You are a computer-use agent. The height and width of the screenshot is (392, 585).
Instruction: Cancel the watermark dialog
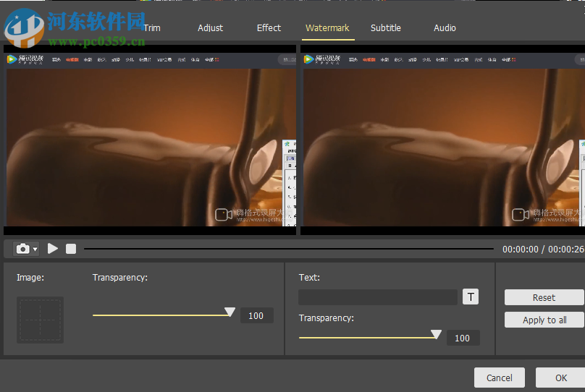click(x=499, y=378)
